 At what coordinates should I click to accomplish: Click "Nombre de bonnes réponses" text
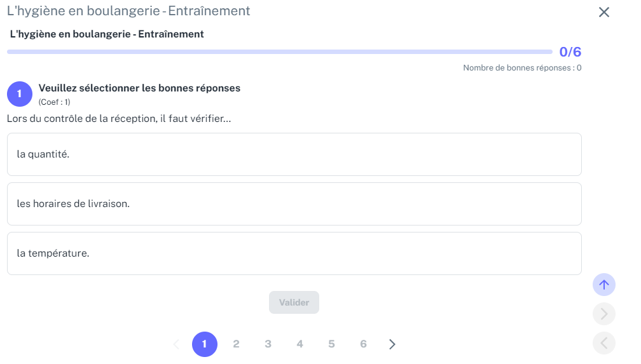517,68
